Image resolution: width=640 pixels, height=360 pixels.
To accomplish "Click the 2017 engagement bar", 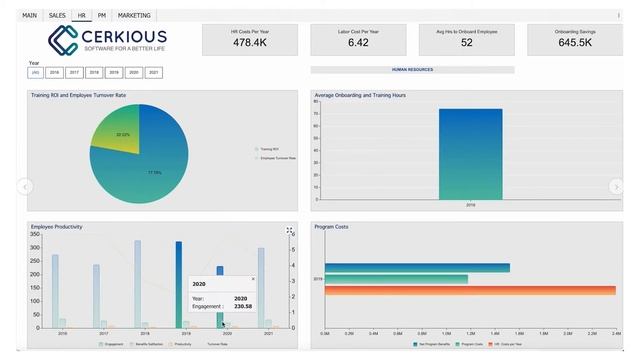I will click(x=96, y=296).
